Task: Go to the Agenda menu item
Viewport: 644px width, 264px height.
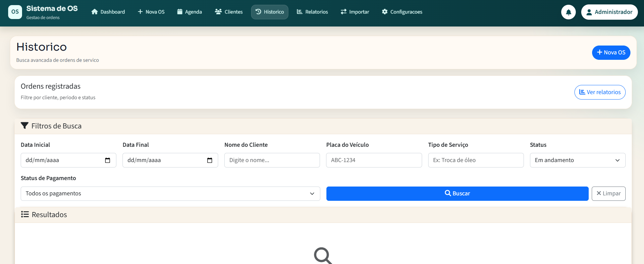Action: [x=189, y=12]
